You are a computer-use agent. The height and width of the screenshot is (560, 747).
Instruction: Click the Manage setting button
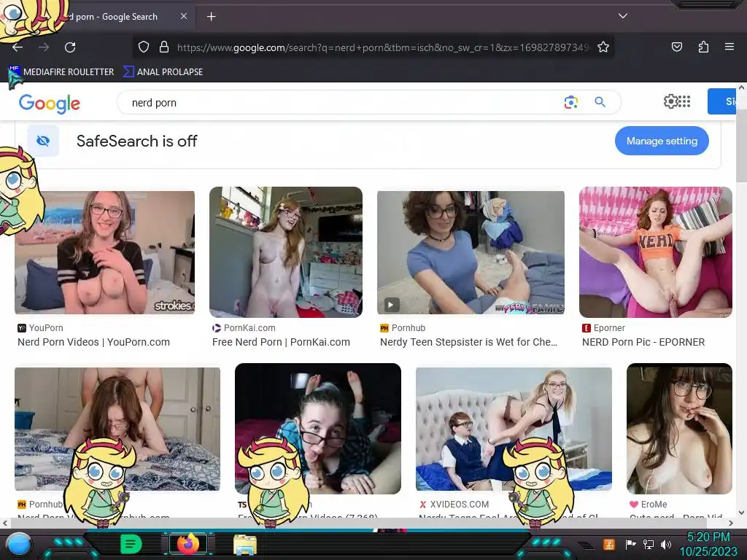tap(662, 141)
